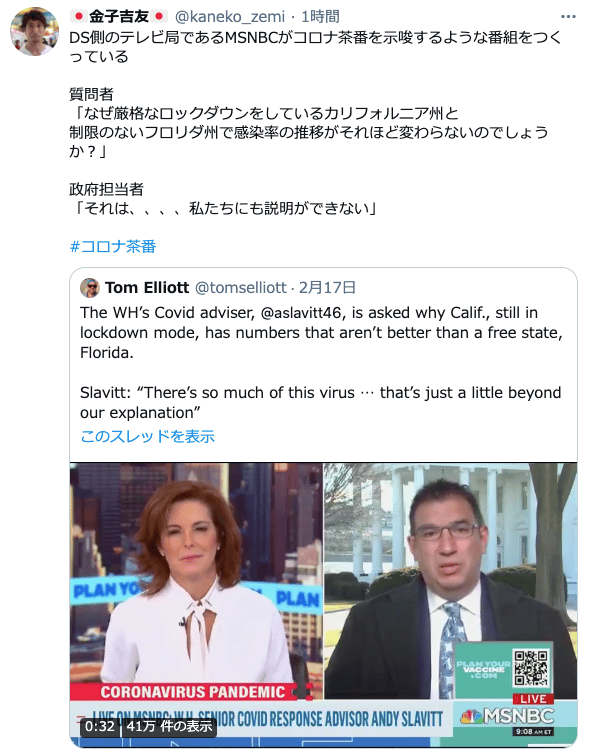Click 金子吉友's profile avatar photo
This screenshot has height=753, width=589.
pyautogui.click(x=35, y=32)
